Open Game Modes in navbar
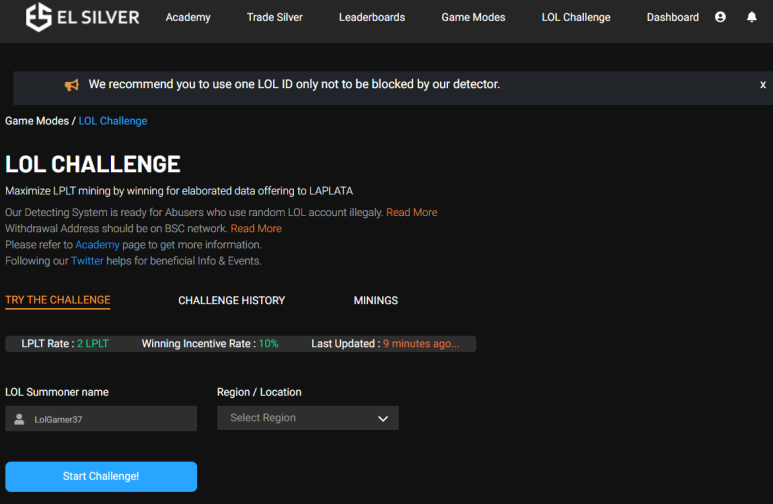Viewport: 773px width, 504px height. [x=473, y=17]
